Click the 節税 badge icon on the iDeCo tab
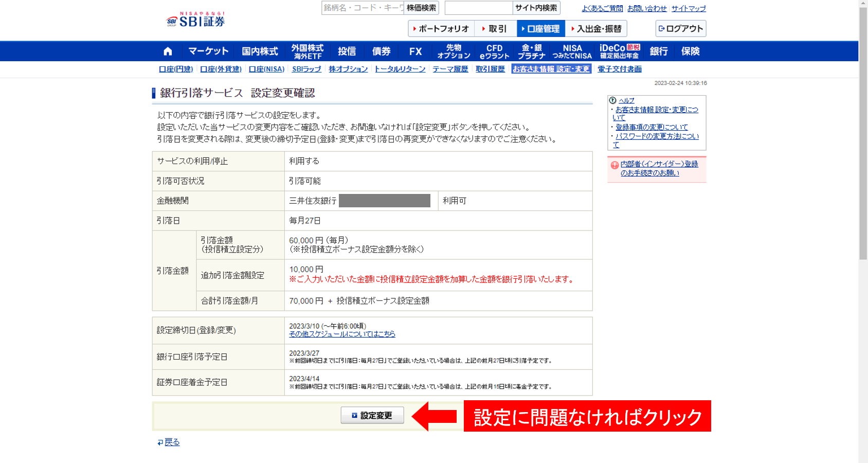868x463 pixels. click(634, 47)
